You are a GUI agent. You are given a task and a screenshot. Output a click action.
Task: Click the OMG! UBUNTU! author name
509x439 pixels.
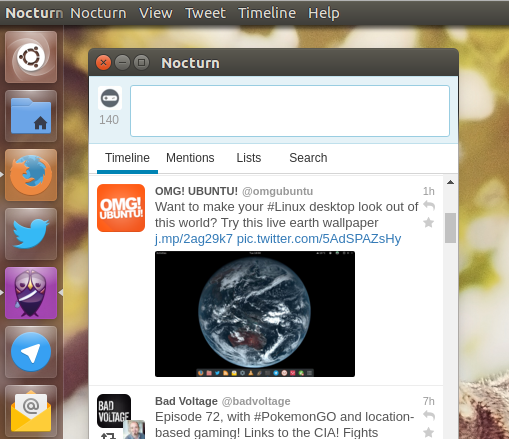coord(196,191)
